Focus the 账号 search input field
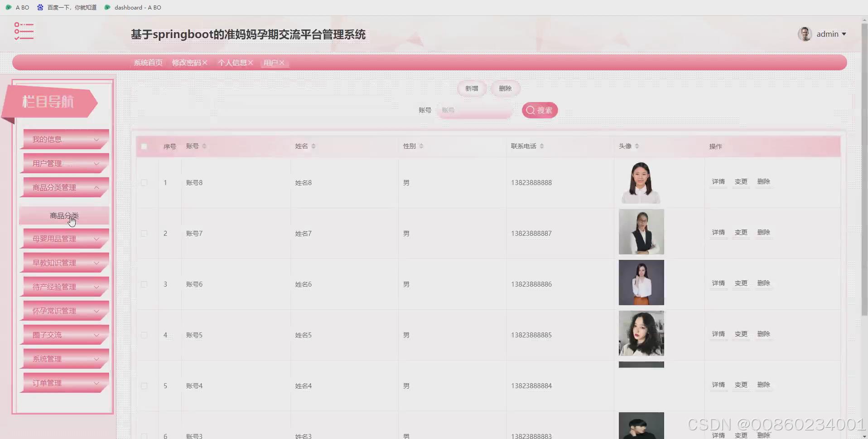The height and width of the screenshot is (439, 868). coord(474,110)
